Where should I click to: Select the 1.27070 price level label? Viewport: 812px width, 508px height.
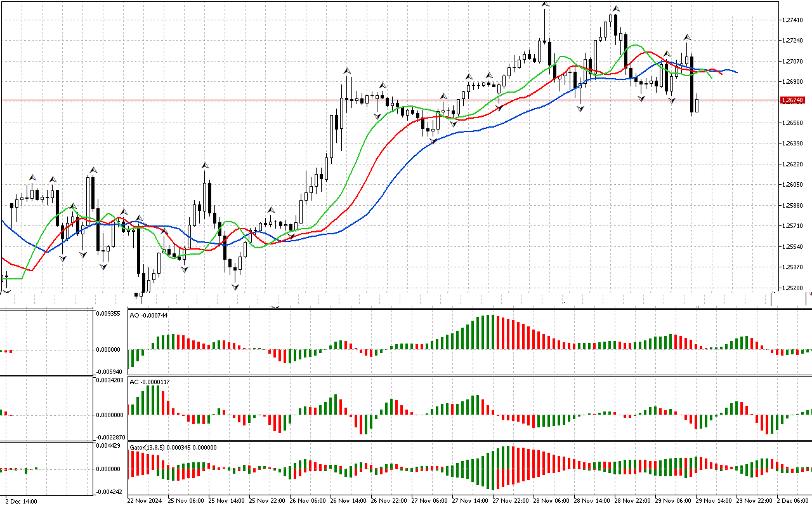pos(794,62)
